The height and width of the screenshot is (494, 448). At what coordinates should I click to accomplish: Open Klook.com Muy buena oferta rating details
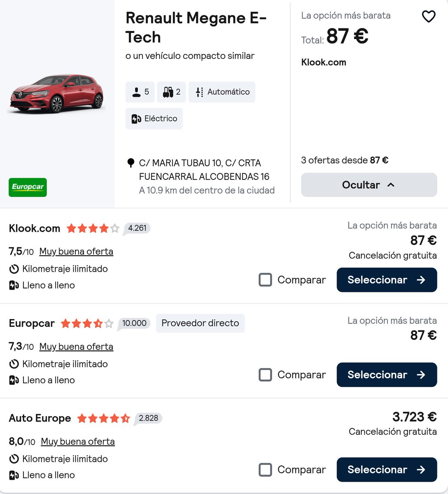click(x=76, y=252)
